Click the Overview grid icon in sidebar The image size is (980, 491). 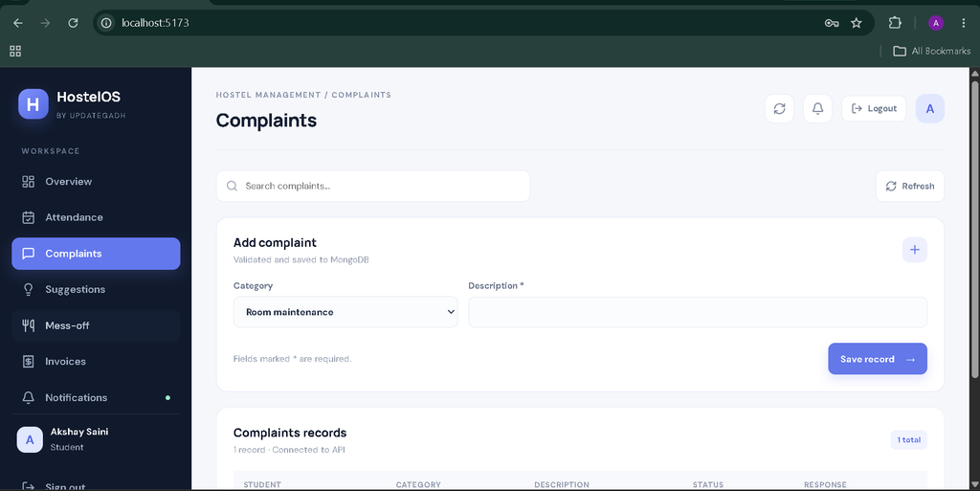point(28,182)
